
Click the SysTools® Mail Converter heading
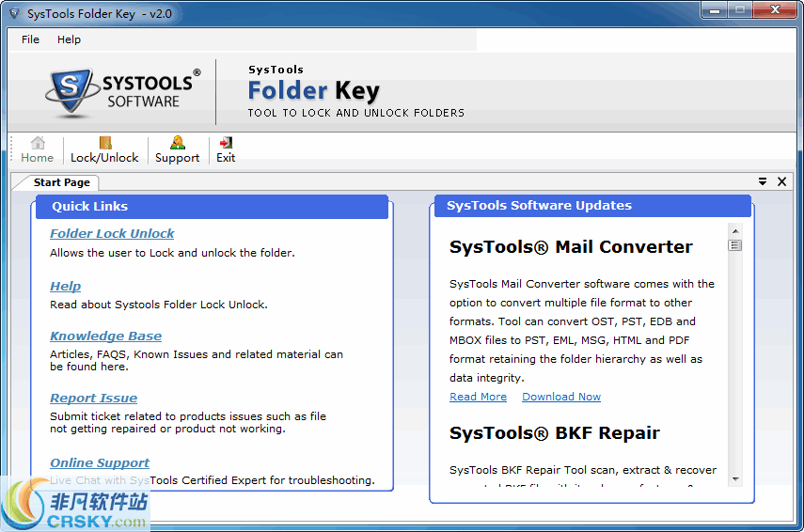[571, 247]
